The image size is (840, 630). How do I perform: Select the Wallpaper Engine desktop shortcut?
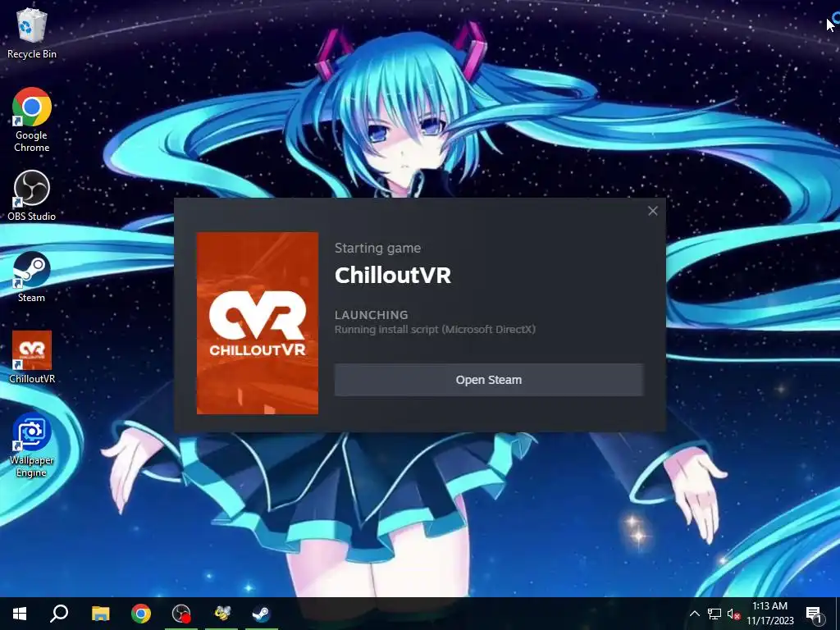pos(32,445)
